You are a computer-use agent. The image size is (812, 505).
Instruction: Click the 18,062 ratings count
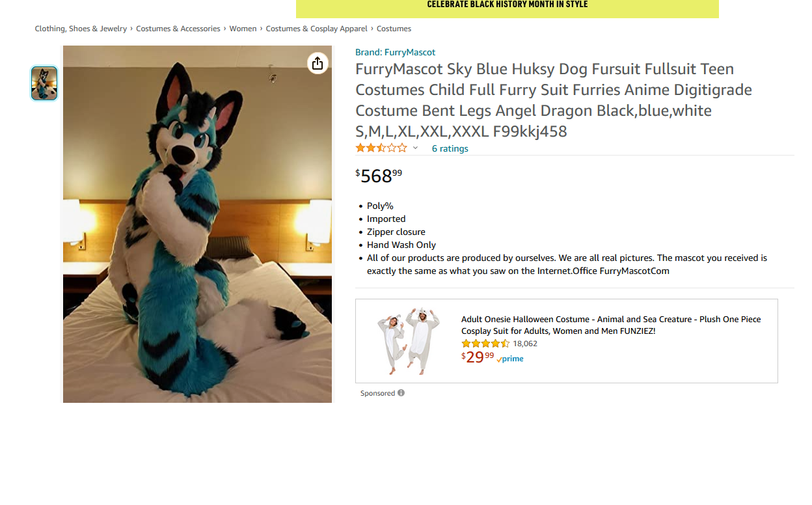(525, 344)
